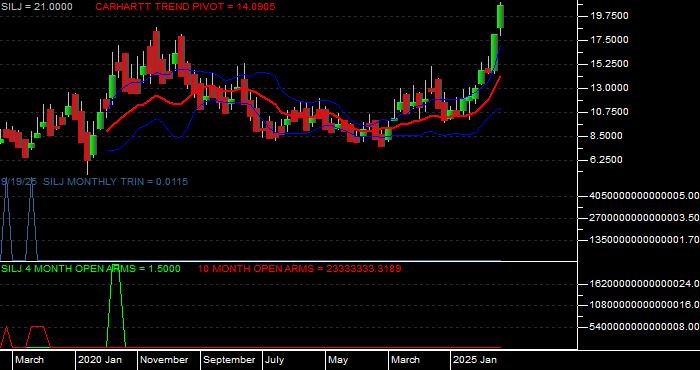Select the 2020 Jan timeline label
Image resolution: width=700 pixels, height=370 pixels.
point(100,360)
